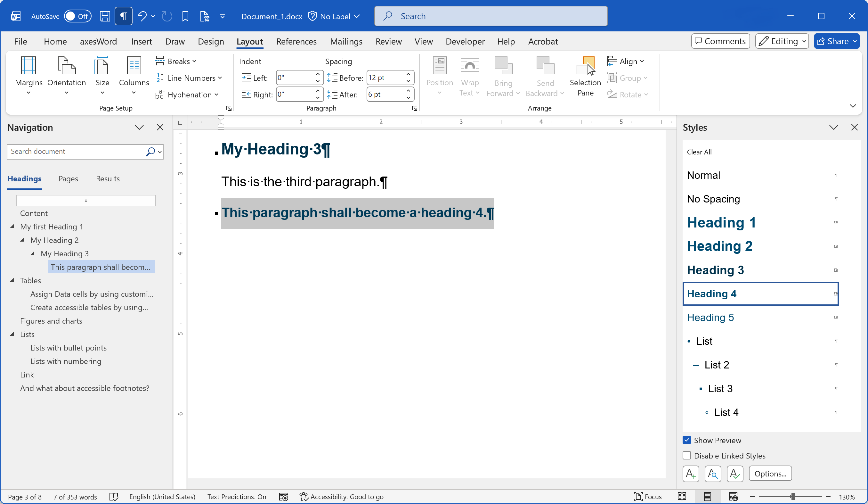
Task: Decrease Spacing After value with down arrow
Action: click(x=408, y=97)
